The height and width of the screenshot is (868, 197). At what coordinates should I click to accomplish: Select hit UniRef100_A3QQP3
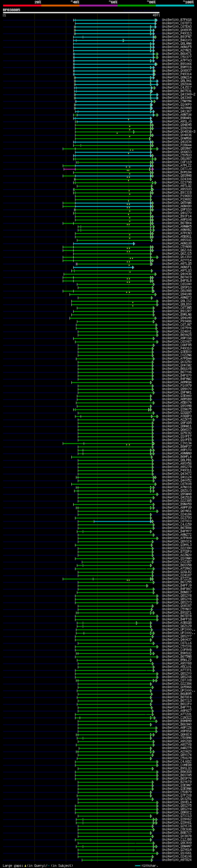click(x=177, y=416)
